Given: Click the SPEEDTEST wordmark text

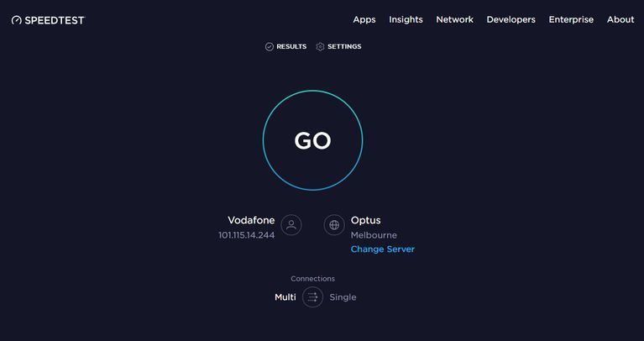Looking at the screenshot, I should point(55,20).
